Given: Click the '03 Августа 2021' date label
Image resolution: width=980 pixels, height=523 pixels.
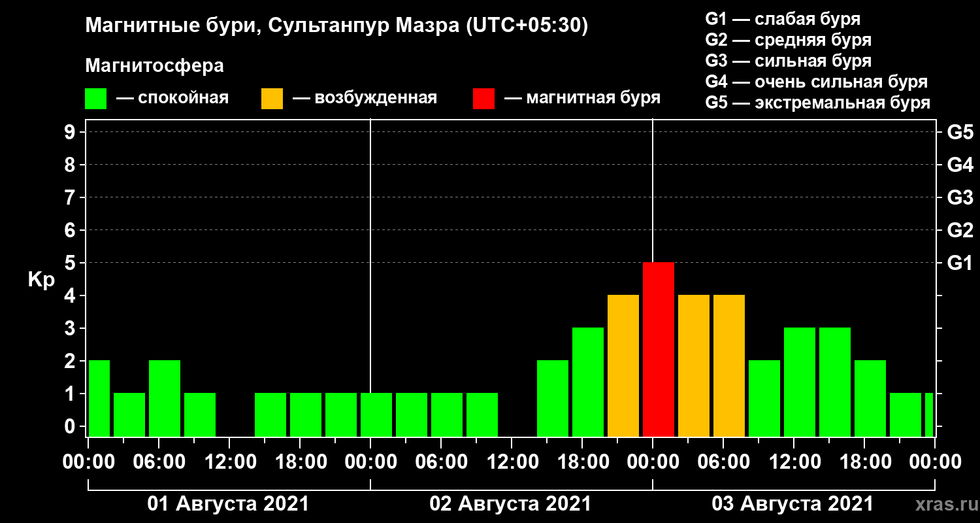Looking at the screenshot, I should point(792,504).
